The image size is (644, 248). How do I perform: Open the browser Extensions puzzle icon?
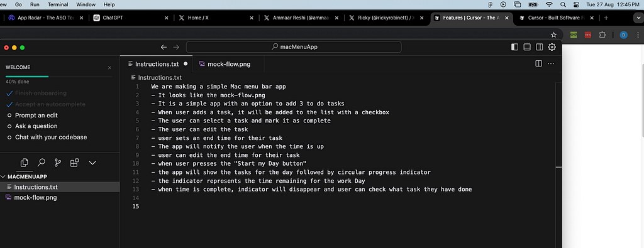coord(602,35)
